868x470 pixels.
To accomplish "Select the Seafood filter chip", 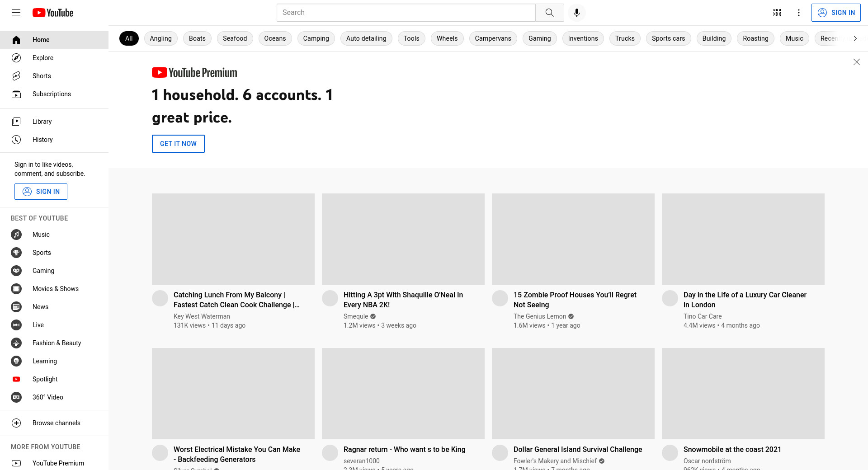I will click(235, 38).
